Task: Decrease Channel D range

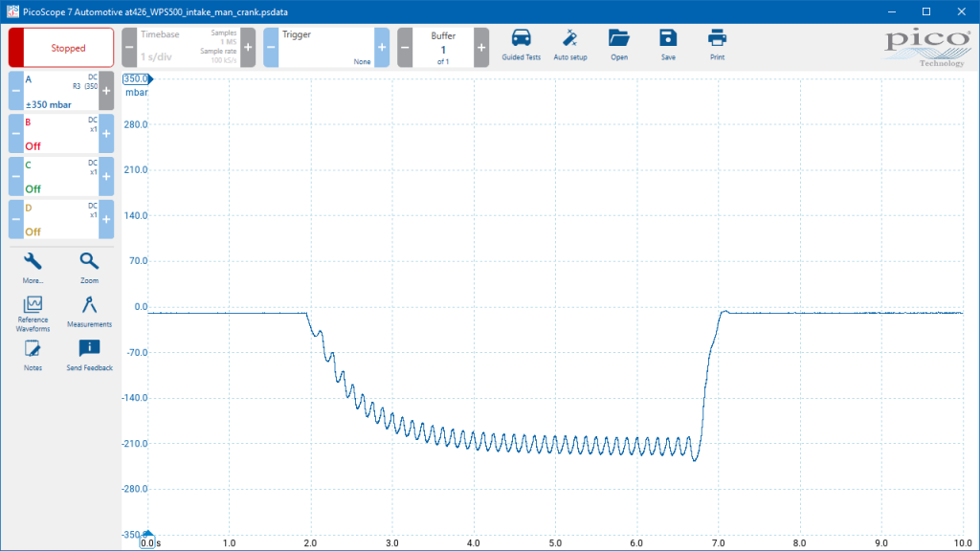Action: click(16, 219)
